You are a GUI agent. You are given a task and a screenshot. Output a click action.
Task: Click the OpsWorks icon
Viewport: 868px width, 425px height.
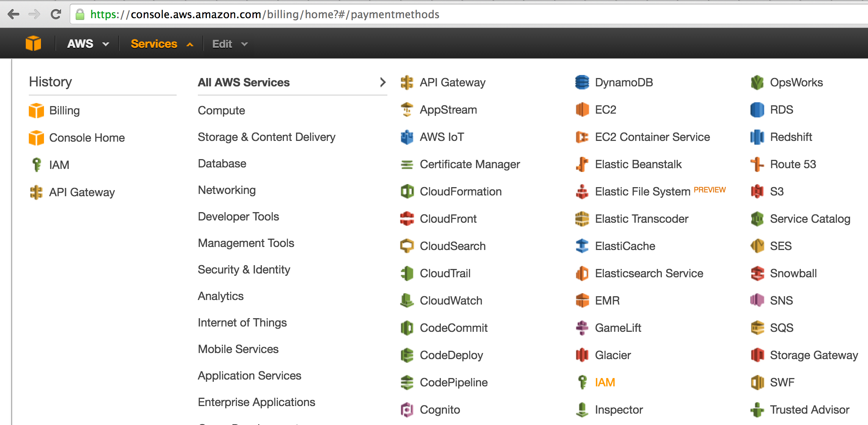[757, 82]
